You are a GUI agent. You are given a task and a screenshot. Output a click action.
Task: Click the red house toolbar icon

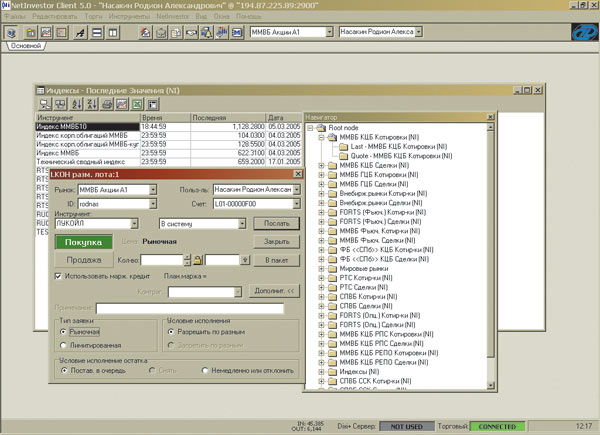(145, 33)
